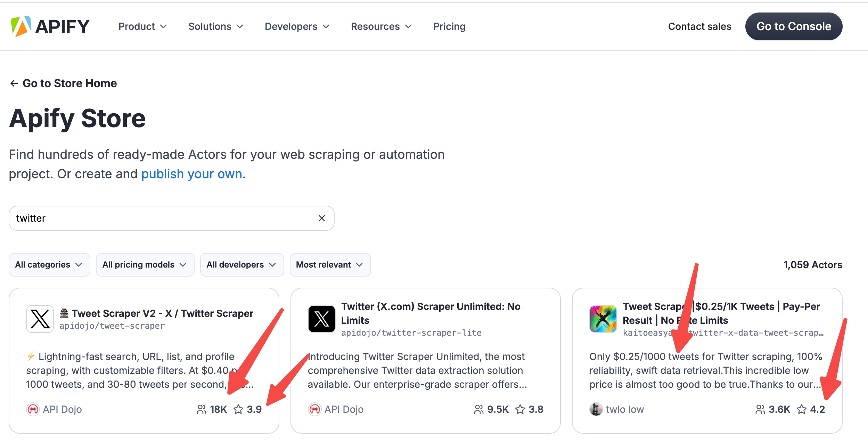Open the Pricing page
Screen dimensions: 868x442
click(449, 26)
